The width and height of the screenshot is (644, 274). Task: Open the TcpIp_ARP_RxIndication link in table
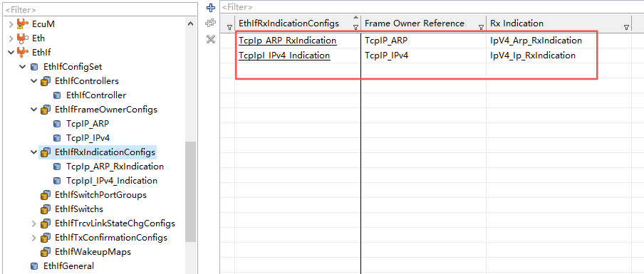point(288,40)
